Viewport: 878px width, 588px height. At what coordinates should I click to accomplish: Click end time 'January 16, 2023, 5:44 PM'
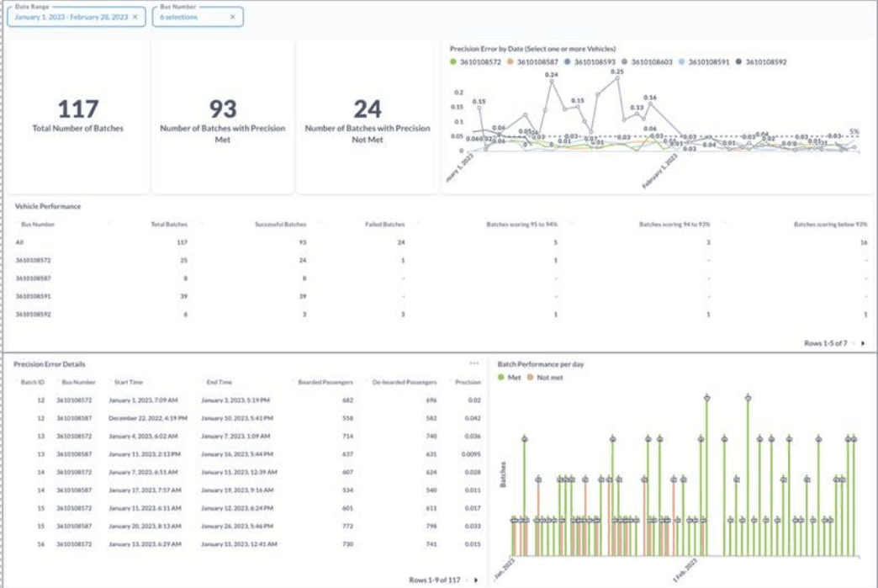click(237, 454)
